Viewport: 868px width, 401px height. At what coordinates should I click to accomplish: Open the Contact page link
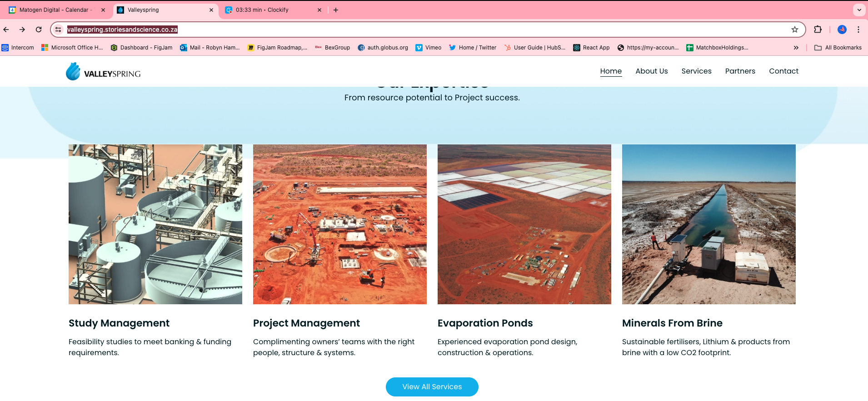pyautogui.click(x=783, y=71)
